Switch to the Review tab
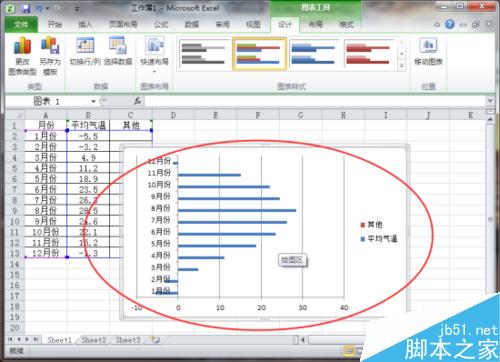 pyautogui.click(x=222, y=24)
